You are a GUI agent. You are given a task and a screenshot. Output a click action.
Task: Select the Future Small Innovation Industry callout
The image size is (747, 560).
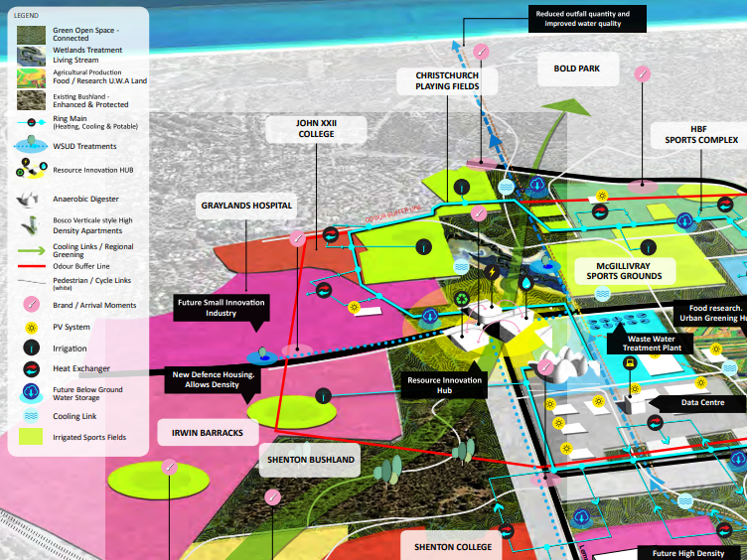pos(222,308)
